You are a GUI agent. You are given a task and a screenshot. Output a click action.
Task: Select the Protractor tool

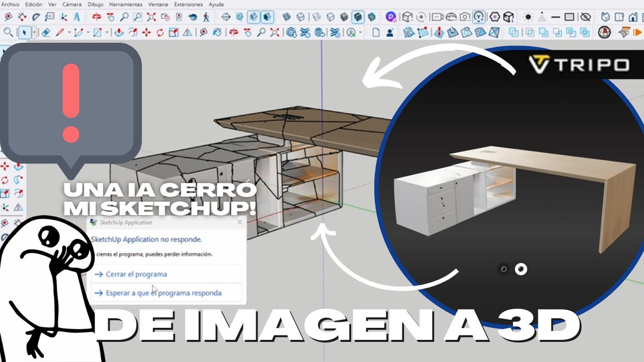[x=36, y=17]
